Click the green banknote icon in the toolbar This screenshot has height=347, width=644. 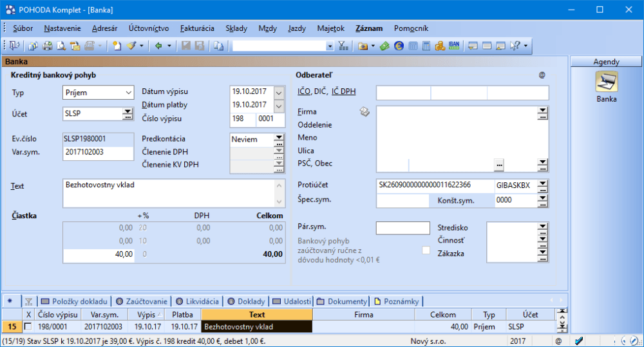[x=384, y=46]
